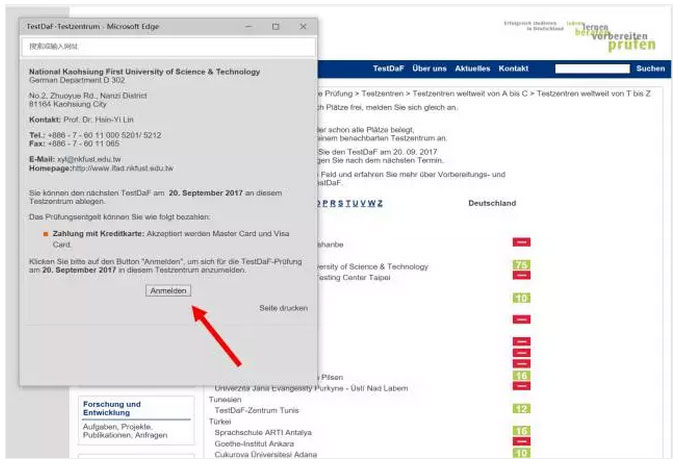Jump to letter T in alphabet index
Screen dimensions: 678x464
[348, 203]
